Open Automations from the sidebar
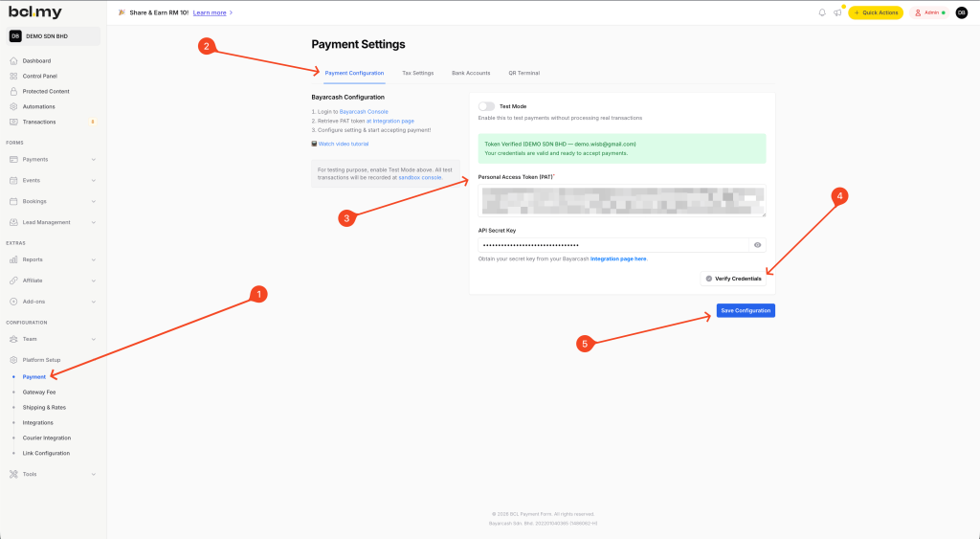The image size is (980, 539). click(x=38, y=106)
